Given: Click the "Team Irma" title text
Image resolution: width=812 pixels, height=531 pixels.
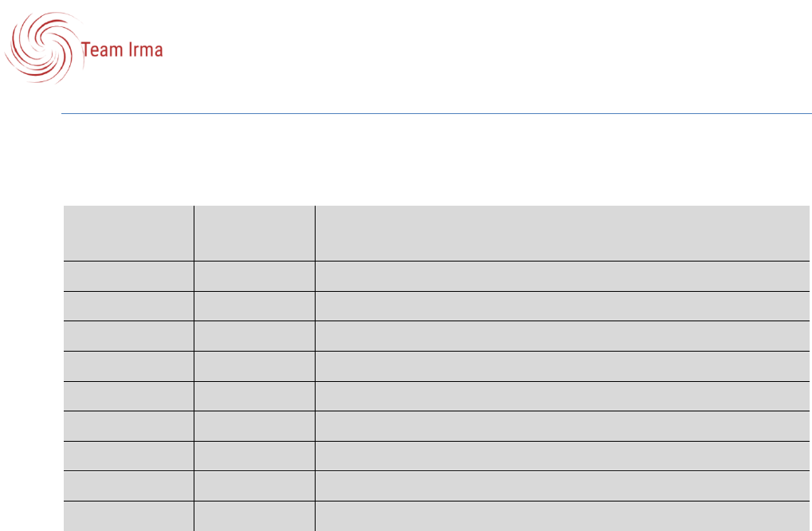Looking at the screenshot, I should click(122, 50).
